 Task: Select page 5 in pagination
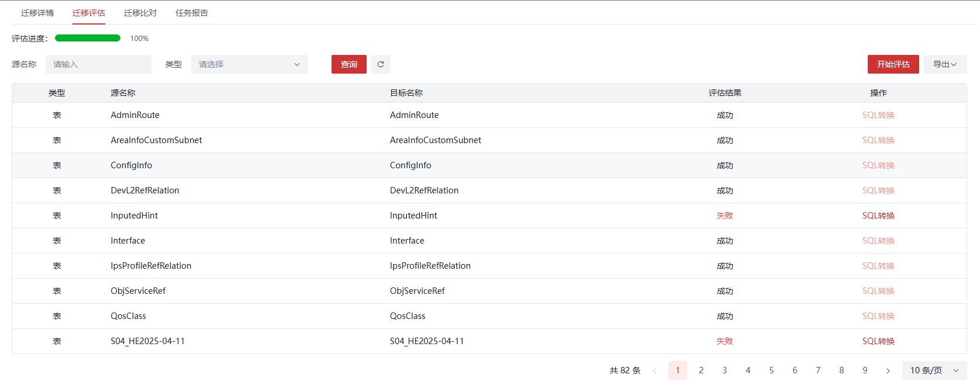(771, 370)
